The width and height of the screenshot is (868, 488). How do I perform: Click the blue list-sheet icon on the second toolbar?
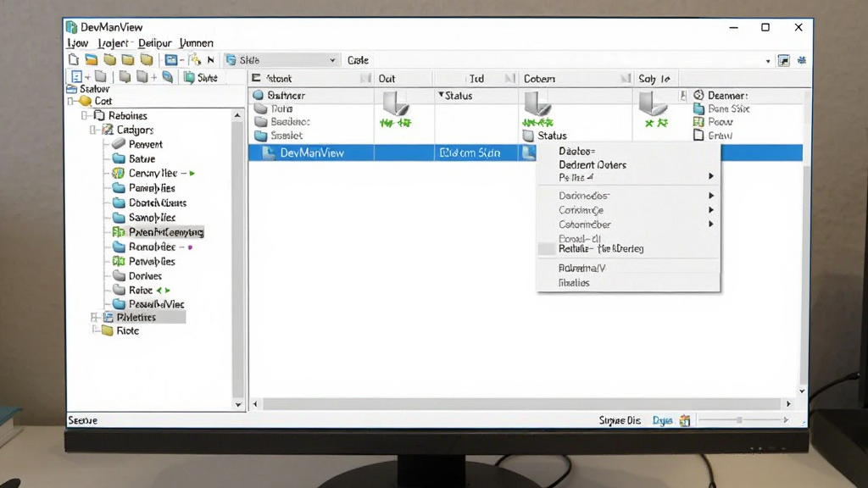point(76,77)
